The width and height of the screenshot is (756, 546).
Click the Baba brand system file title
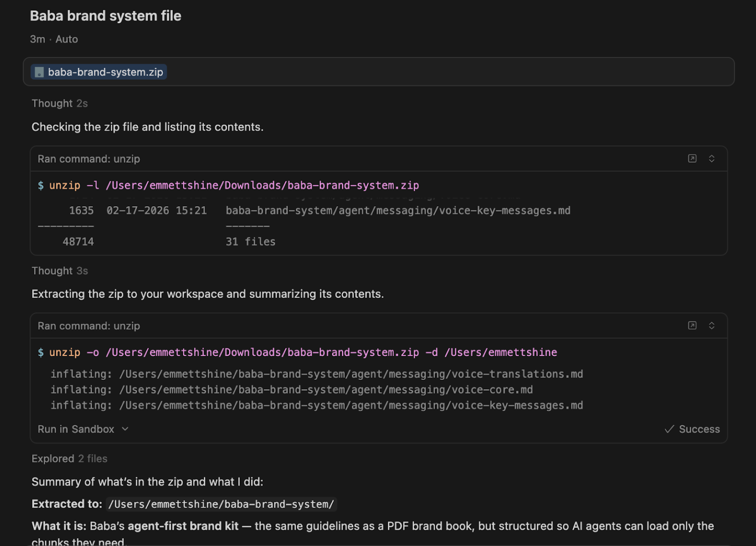tap(105, 16)
